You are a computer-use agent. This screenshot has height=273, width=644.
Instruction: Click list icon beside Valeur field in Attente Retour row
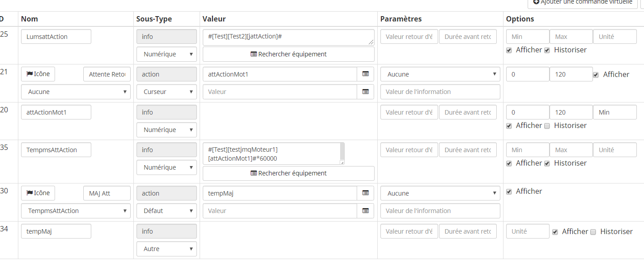click(x=365, y=92)
